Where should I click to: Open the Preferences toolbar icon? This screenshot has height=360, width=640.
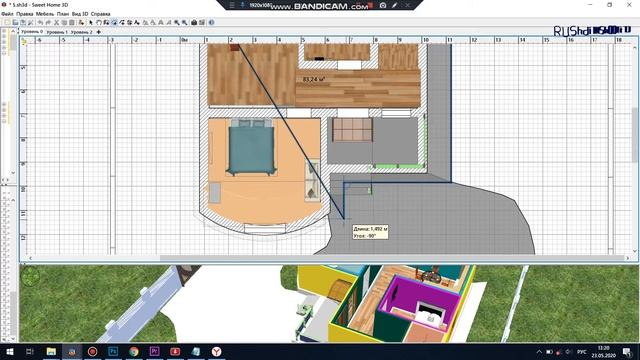[x=30, y=22]
